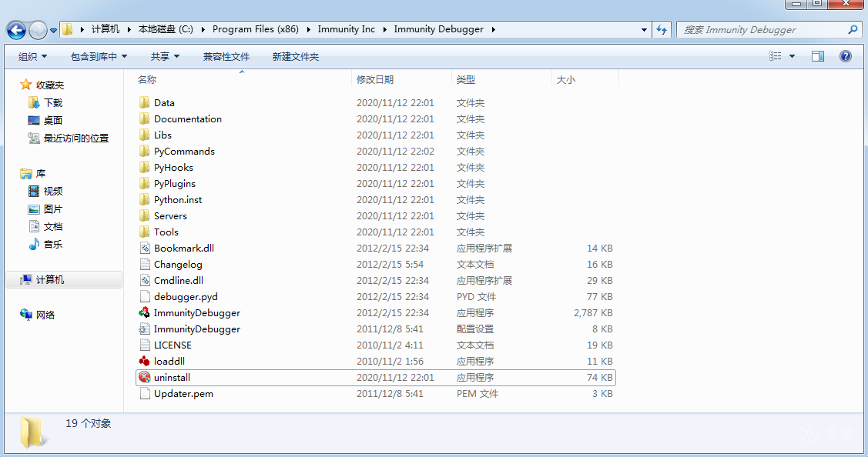Select the uninstall application icon
This screenshot has height=457, width=868.
point(145,377)
